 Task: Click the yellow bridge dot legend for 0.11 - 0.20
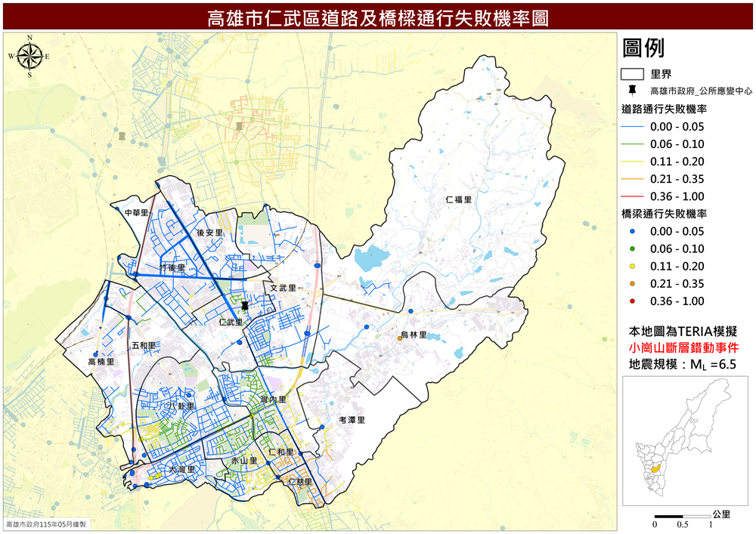point(633,267)
